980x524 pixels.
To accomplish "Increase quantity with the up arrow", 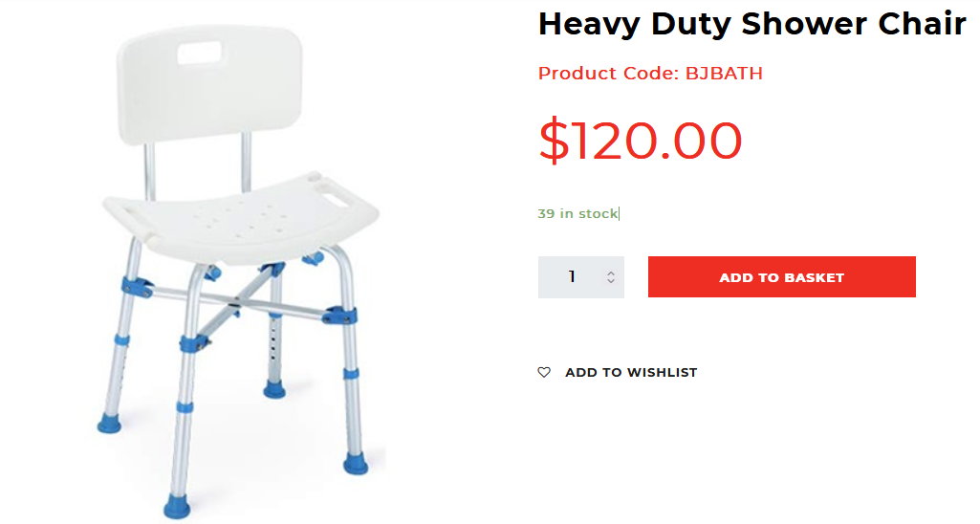I will (611, 273).
